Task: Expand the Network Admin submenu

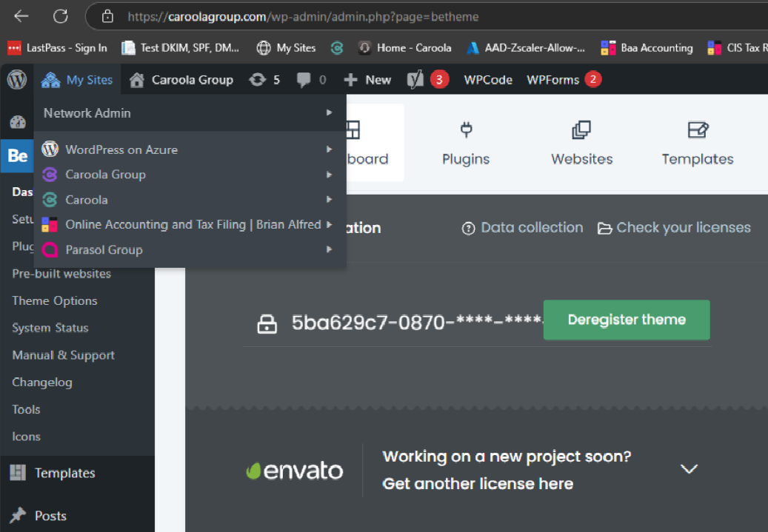Action: (x=329, y=113)
